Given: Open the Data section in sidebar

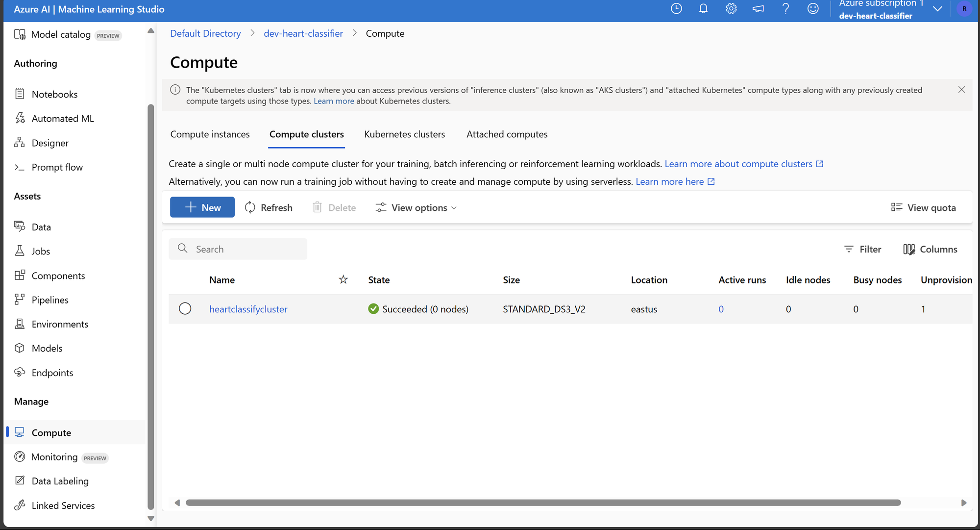Looking at the screenshot, I should (41, 227).
